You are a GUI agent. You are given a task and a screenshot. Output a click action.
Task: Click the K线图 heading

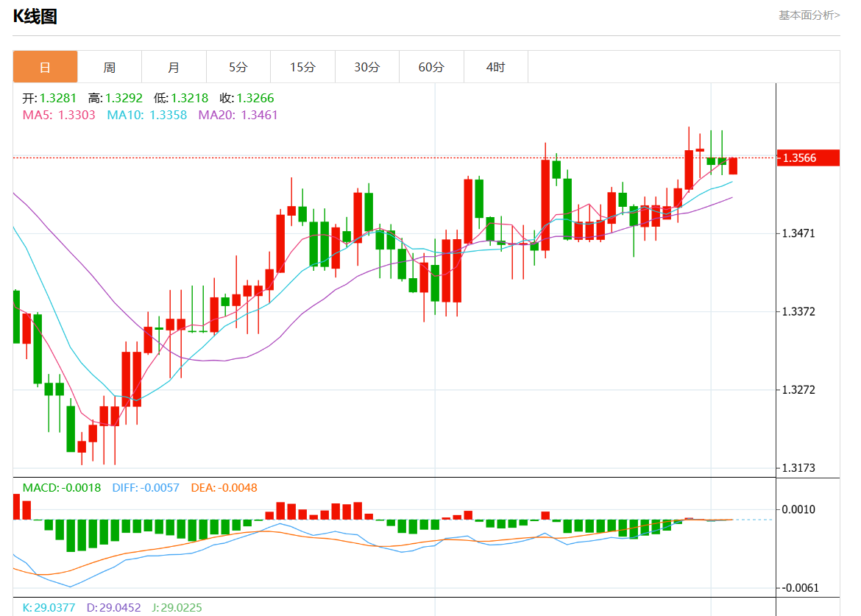[35, 16]
